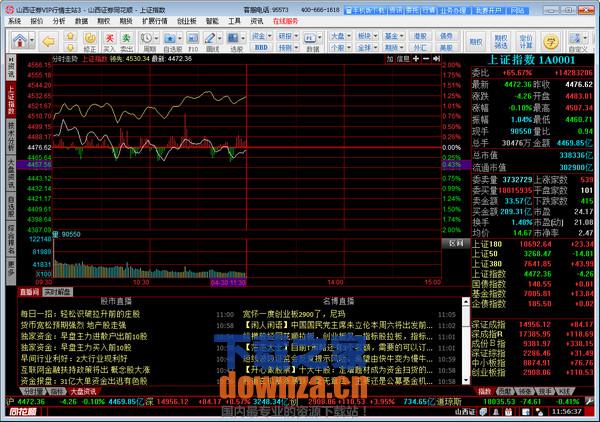
Task: Open the 板块 dropdown
Action: [x=367, y=36]
